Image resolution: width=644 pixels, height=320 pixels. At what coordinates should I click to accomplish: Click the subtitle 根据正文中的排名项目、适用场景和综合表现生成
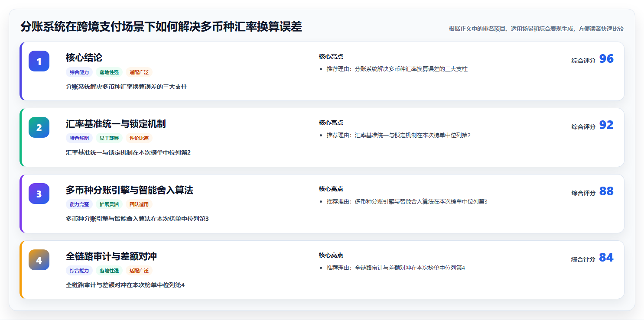(512, 29)
